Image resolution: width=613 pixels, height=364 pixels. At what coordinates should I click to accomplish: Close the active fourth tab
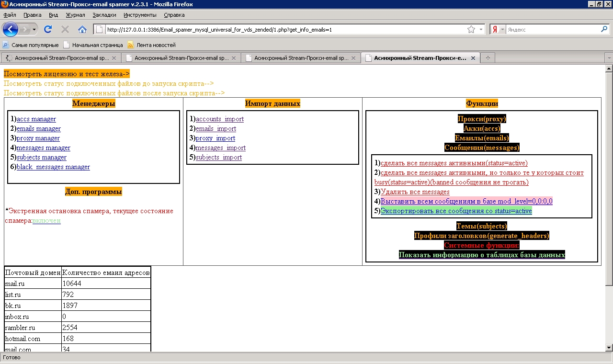point(473,58)
